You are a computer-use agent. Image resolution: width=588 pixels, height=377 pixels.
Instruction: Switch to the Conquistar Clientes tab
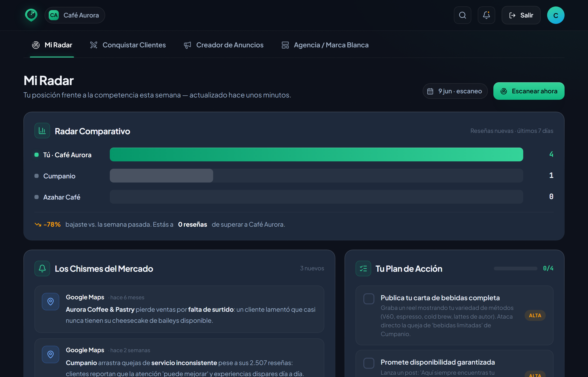click(x=128, y=45)
